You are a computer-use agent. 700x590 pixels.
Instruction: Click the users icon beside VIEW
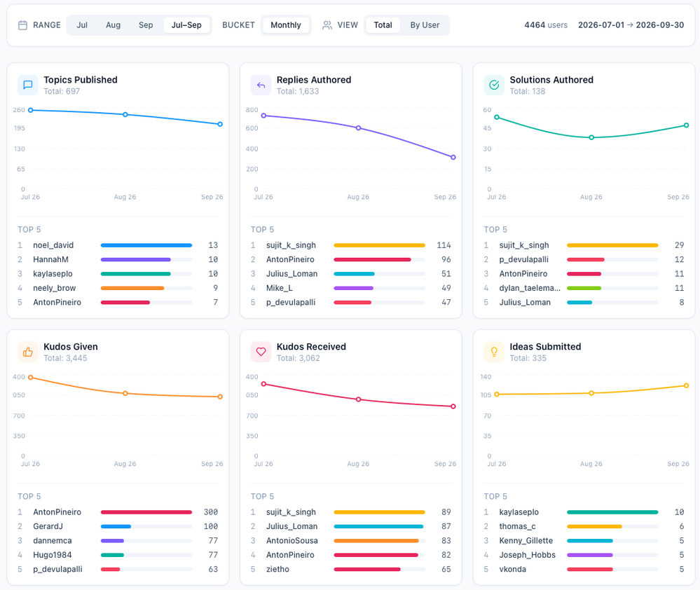[x=327, y=25]
